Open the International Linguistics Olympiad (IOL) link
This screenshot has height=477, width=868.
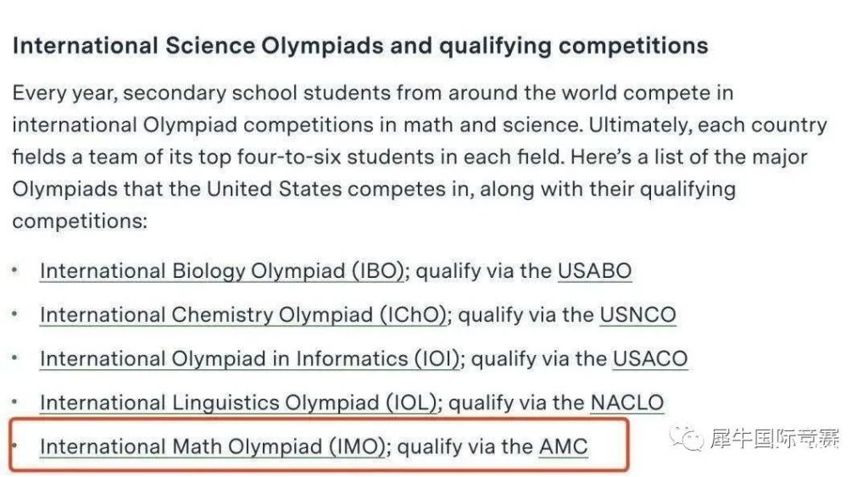pos(238,402)
